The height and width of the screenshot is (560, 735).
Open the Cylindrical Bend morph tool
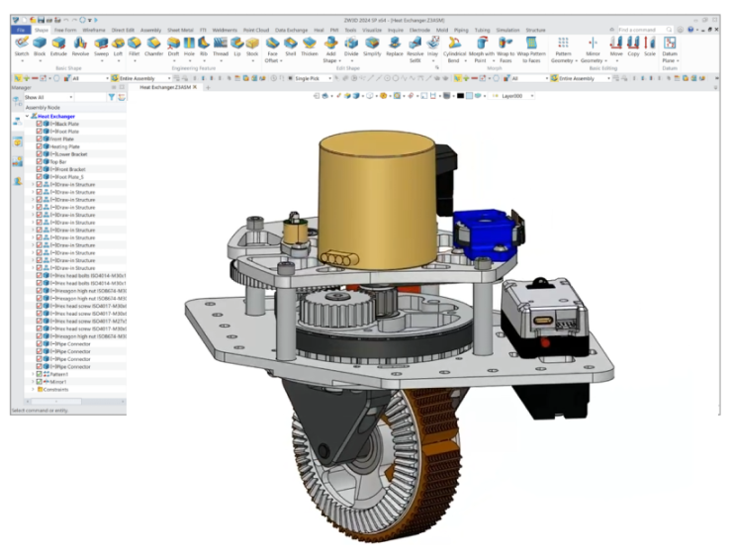(454, 50)
